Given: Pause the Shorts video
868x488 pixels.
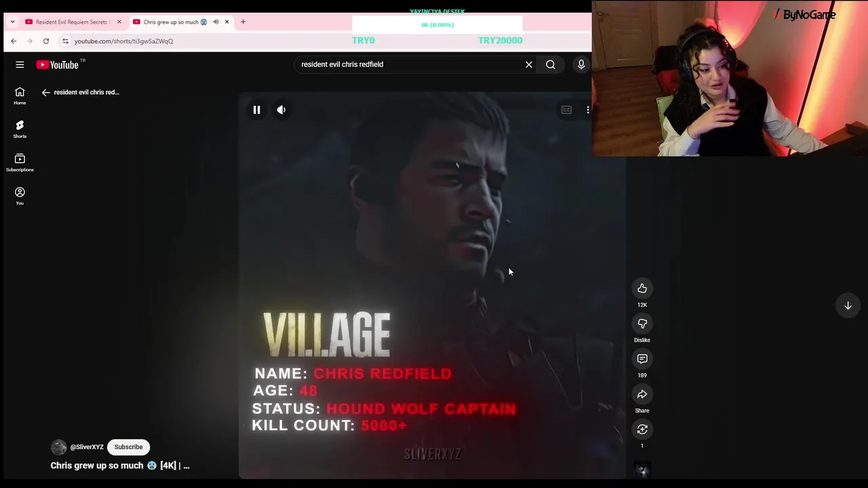Looking at the screenshot, I should (256, 110).
